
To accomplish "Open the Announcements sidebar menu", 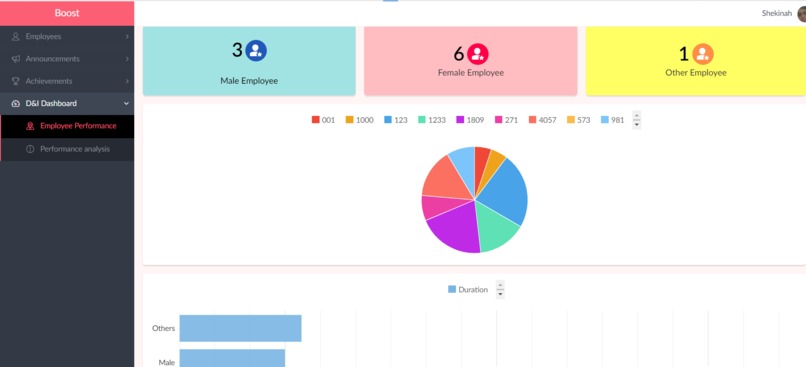I will 67,59.
